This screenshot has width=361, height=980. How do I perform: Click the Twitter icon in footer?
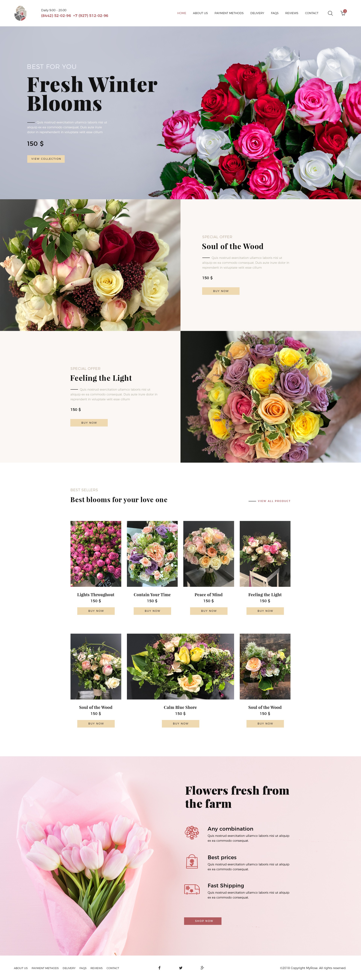[181, 967]
